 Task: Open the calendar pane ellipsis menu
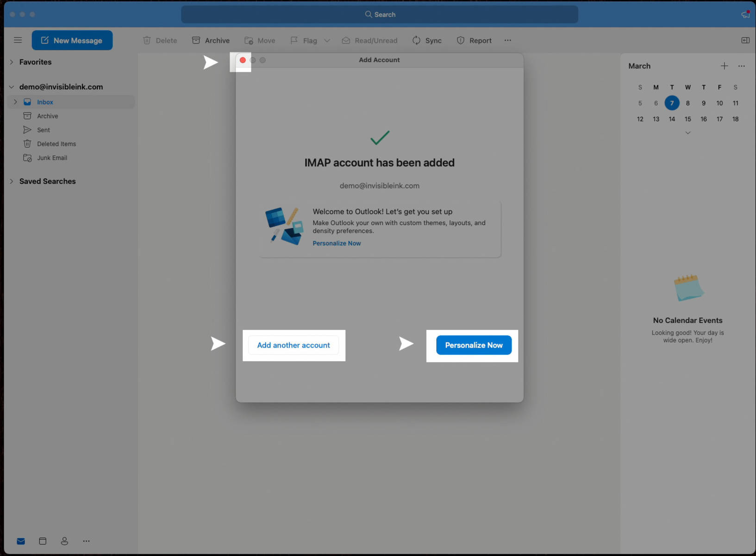pyautogui.click(x=742, y=66)
